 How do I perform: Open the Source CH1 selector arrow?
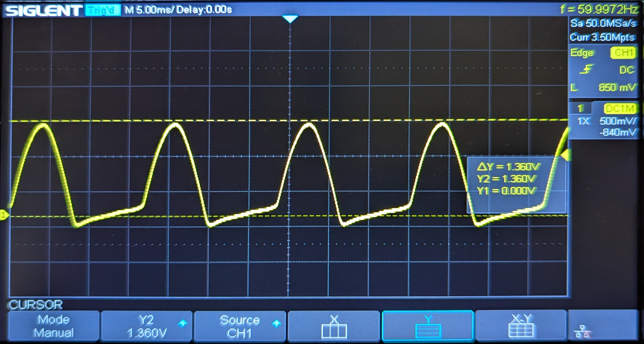click(276, 323)
